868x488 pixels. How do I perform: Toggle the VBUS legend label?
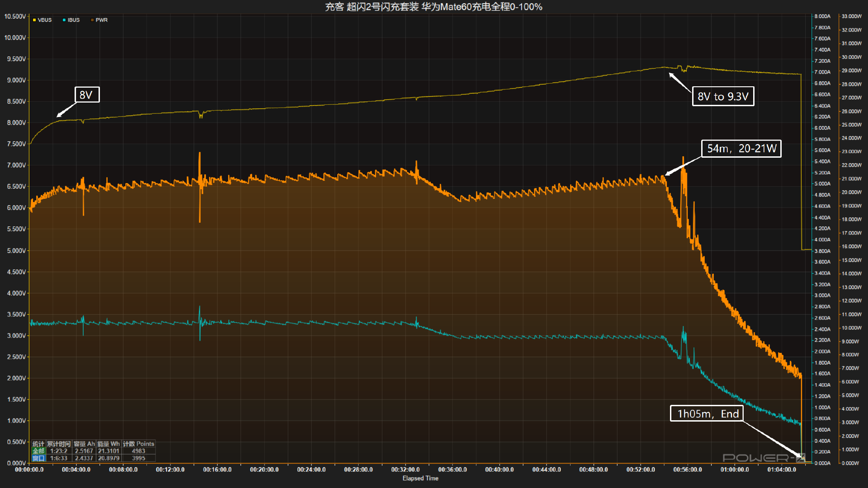click(45, 20)
